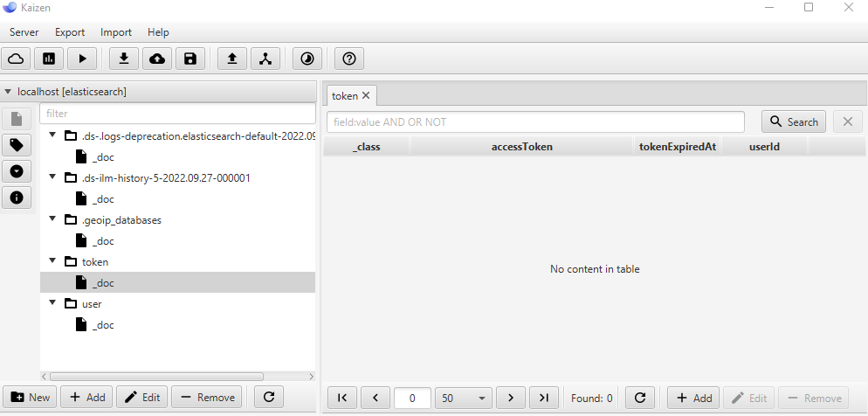Clear the search query with X button
Image resolution: width=868 pixels, height=416 pixels.
(x=848, y=121)
